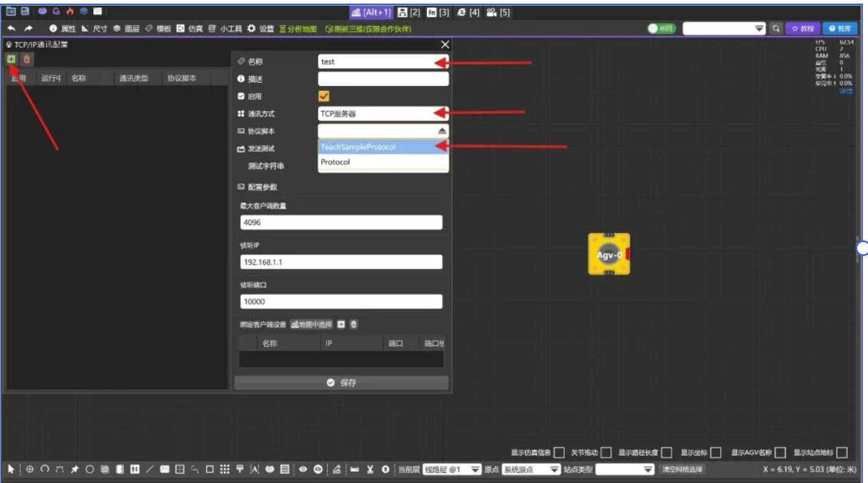Enable the 显示站点地标 checkbox

842,452
